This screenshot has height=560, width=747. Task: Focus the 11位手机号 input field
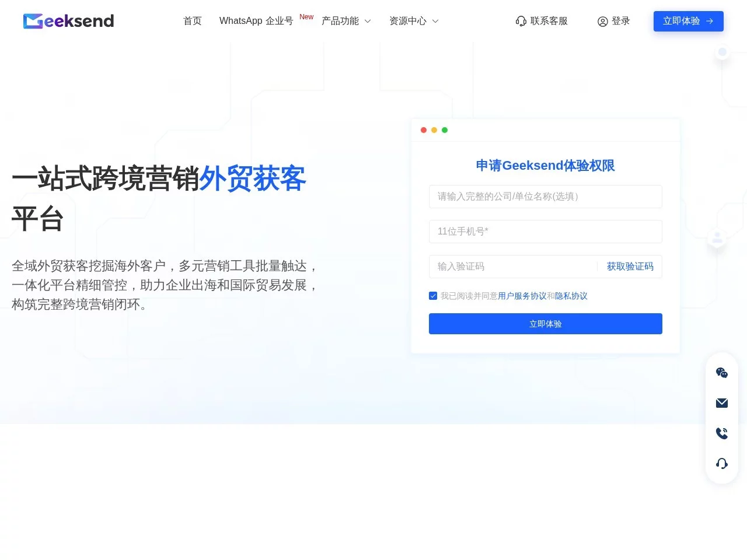pyautogui.click(x=546, y=232)
